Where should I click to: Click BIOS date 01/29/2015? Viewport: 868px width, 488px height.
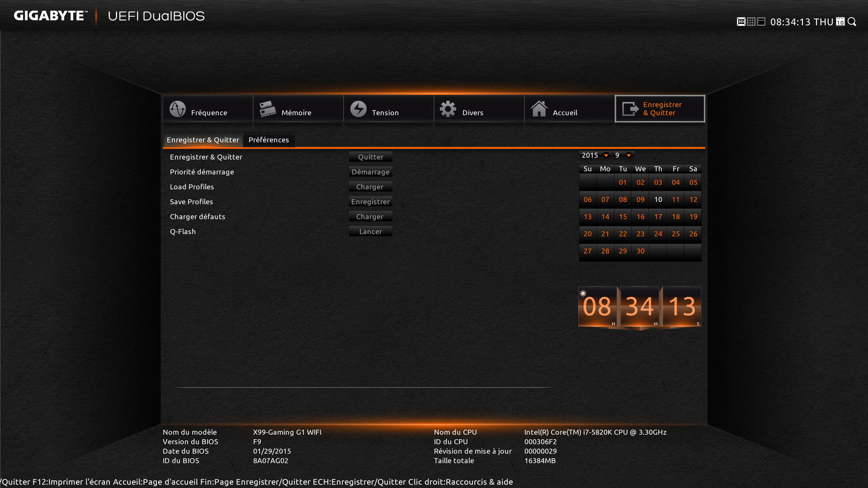click(x=272, y=451)
